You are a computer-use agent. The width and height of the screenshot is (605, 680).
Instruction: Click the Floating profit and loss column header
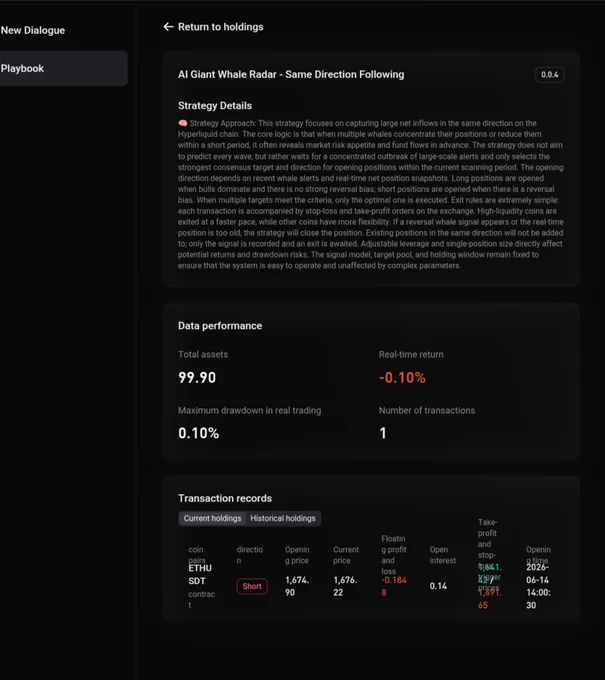(x=394, y=555)
